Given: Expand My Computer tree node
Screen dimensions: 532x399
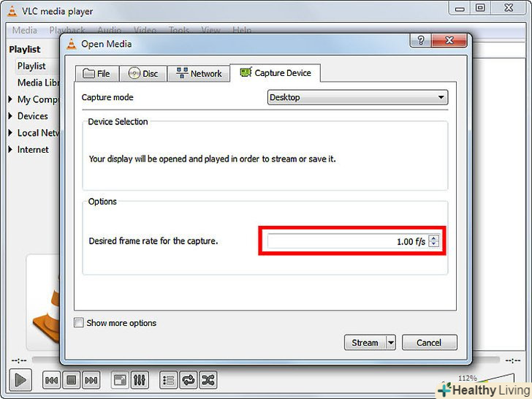Looking at the screenshot, I should tap(10, 99).
